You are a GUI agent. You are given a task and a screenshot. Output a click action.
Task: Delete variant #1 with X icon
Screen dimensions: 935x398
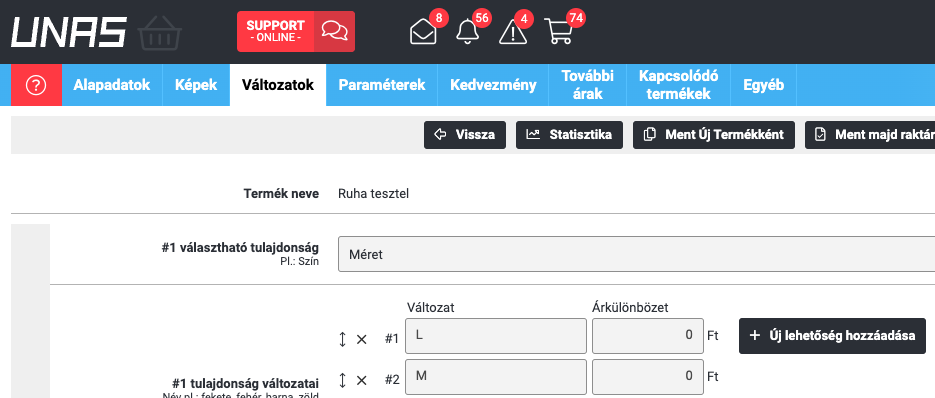(x=361, y=339)
